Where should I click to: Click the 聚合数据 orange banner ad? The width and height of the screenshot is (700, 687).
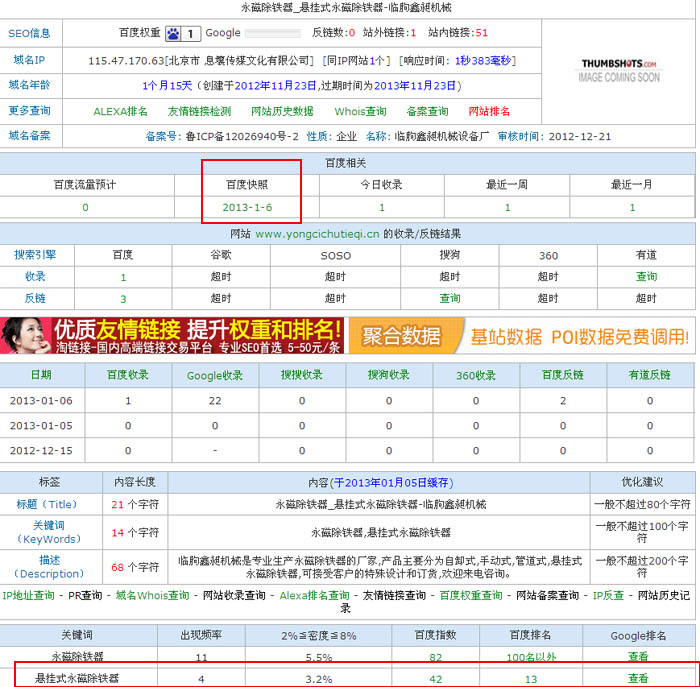point(521,336)
